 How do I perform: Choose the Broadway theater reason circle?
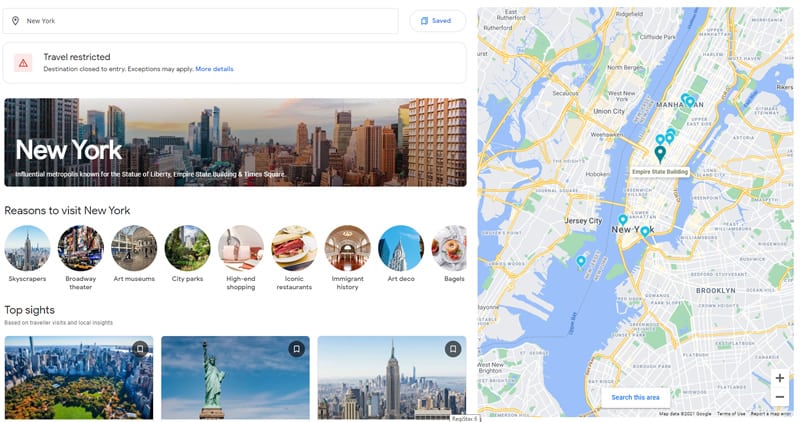(x=81, y=249)
